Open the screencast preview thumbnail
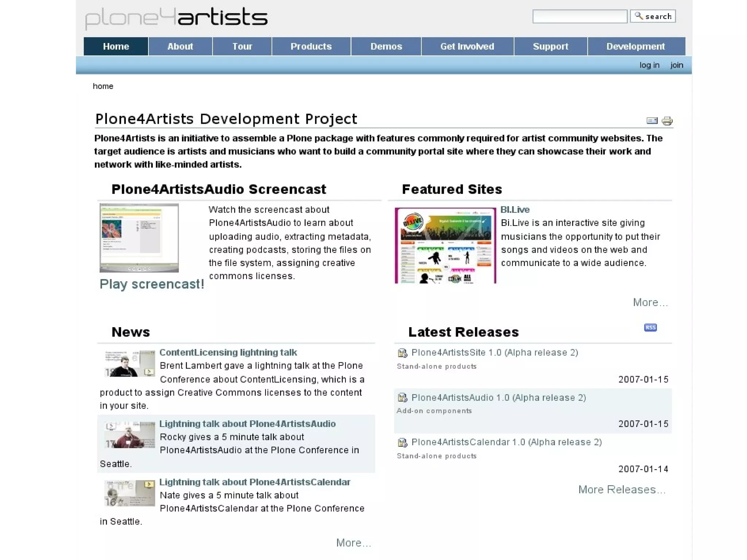Viewport: 747px width, 560px height. (139, 238)
